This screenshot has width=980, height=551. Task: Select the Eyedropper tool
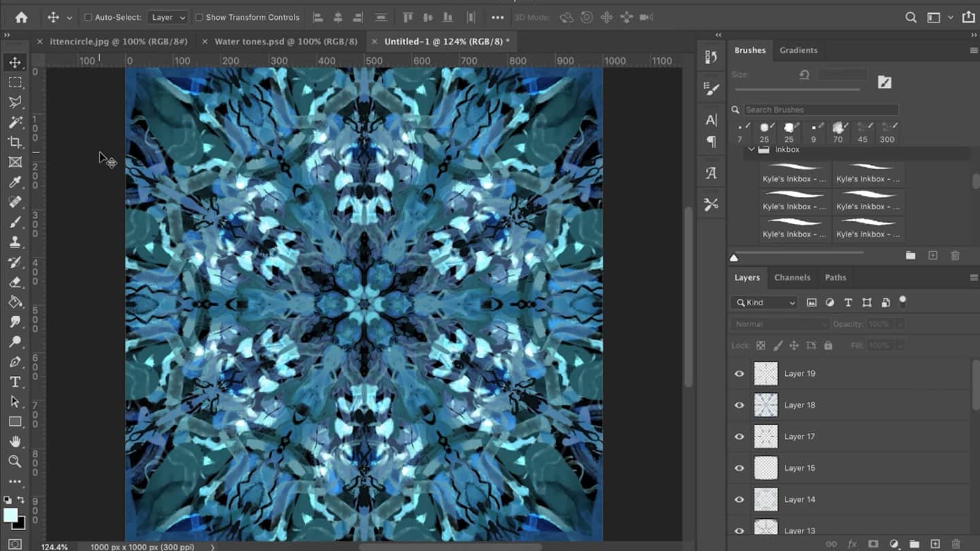(15, 182)
